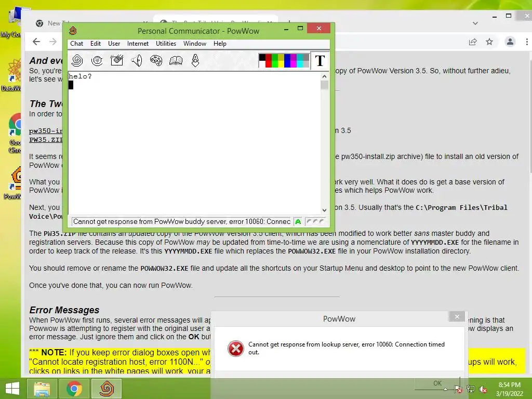This screenshot has width=532, height=399.
Task: Click the red error X icon in dialog
Action: [x=236, y=349]
